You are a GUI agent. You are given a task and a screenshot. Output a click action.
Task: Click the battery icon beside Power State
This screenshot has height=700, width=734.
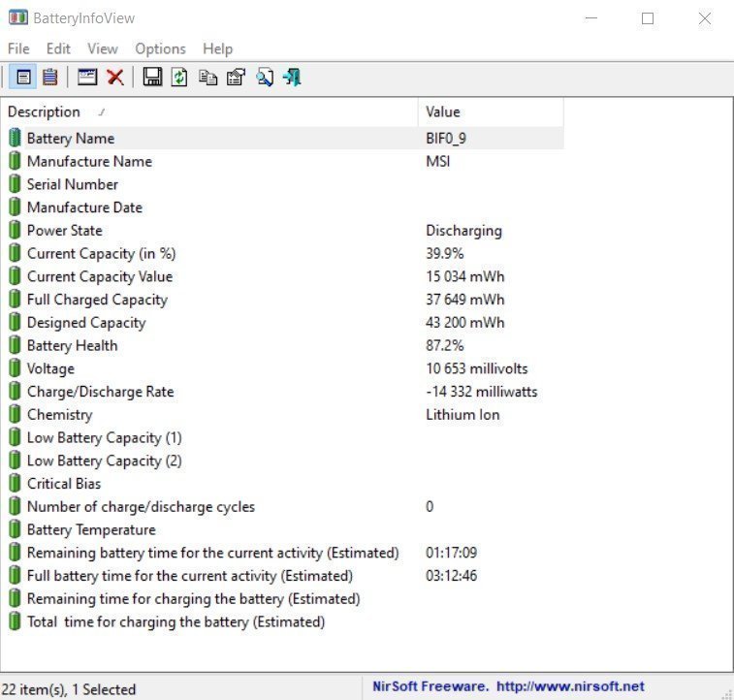coord(15,230)
